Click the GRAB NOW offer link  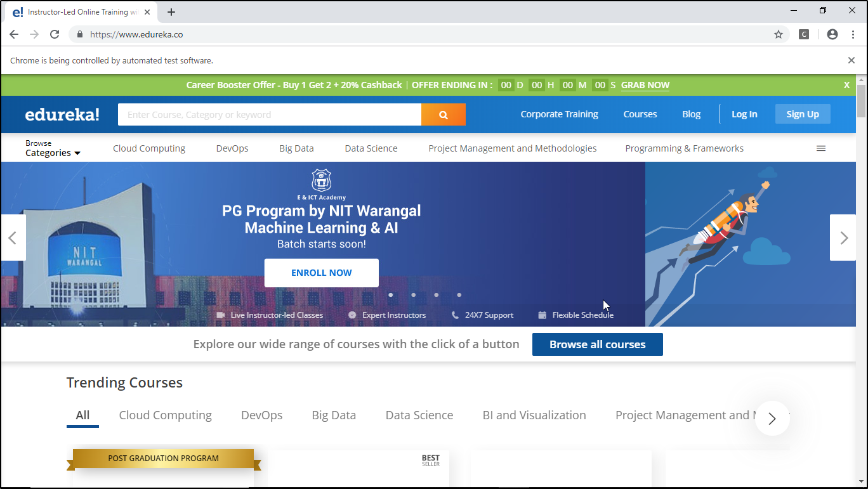click(645, 85)
